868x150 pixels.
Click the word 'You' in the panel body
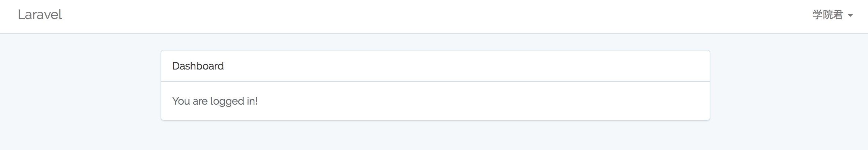181,101
